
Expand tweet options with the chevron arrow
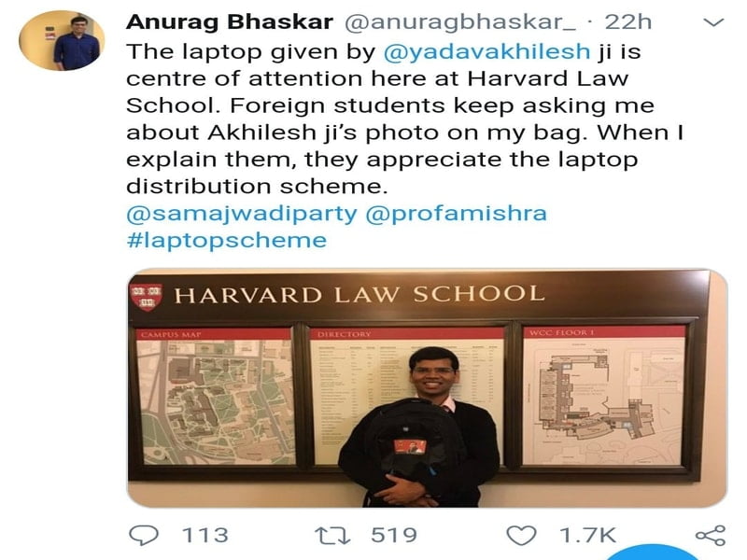pyautogui.click(x=713, y=21)
